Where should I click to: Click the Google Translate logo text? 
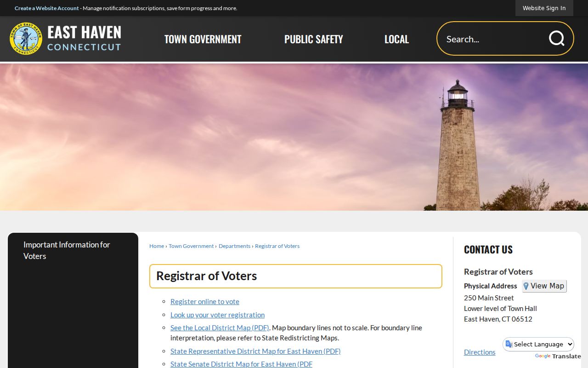click(x=558, y=356)
